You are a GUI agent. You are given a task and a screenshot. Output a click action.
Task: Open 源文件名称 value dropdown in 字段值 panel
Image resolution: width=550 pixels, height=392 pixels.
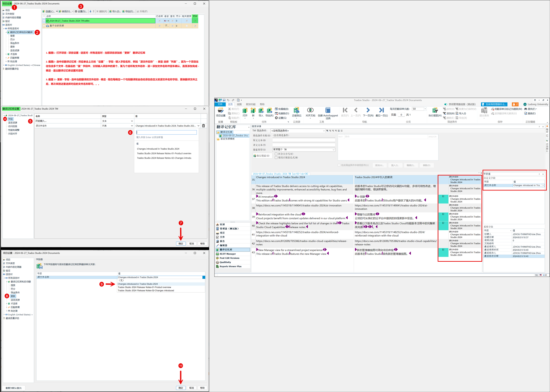coord(543,186)
